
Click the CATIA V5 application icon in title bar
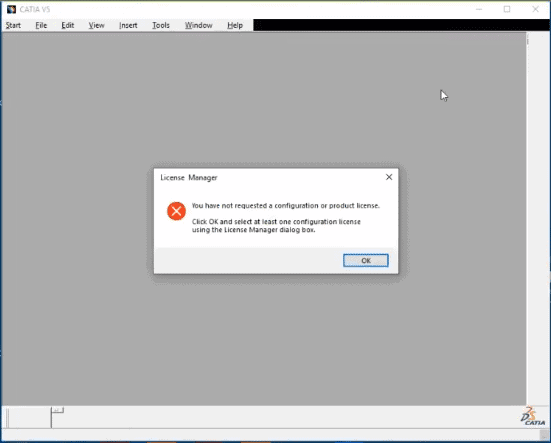click(11, 9)
